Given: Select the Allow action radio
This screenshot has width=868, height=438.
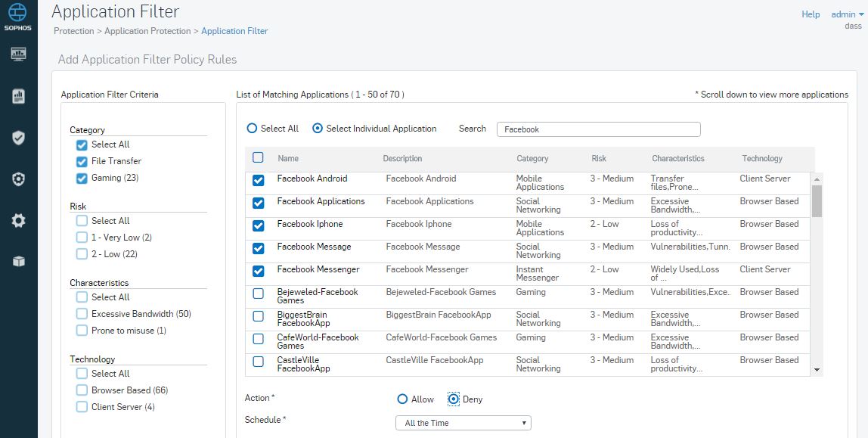Looking at the screenshot, I should click(402, 399).
